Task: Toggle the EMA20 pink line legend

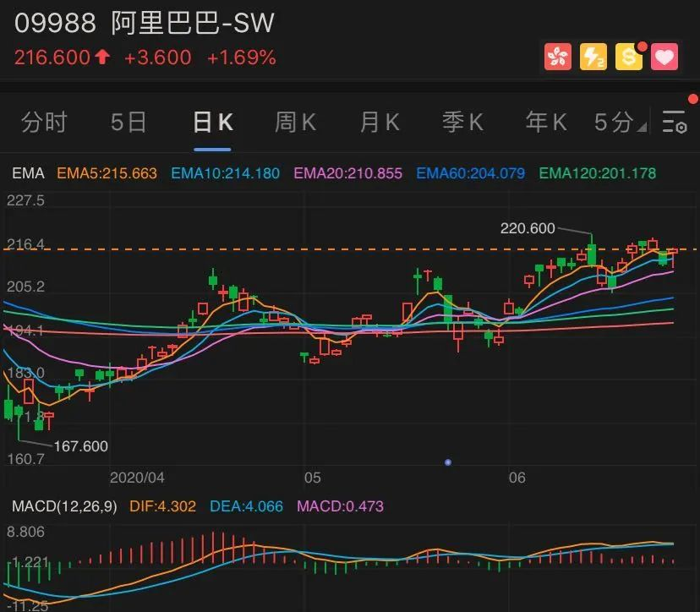Action: click(x=347, y=173)
